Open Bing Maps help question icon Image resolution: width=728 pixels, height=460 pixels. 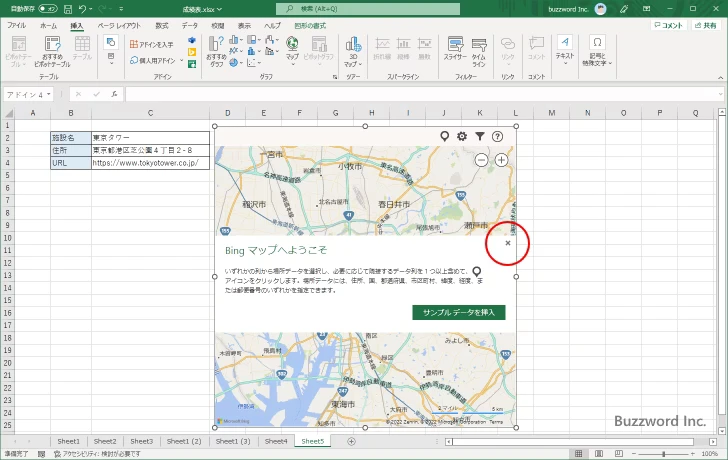click(497, 136)
